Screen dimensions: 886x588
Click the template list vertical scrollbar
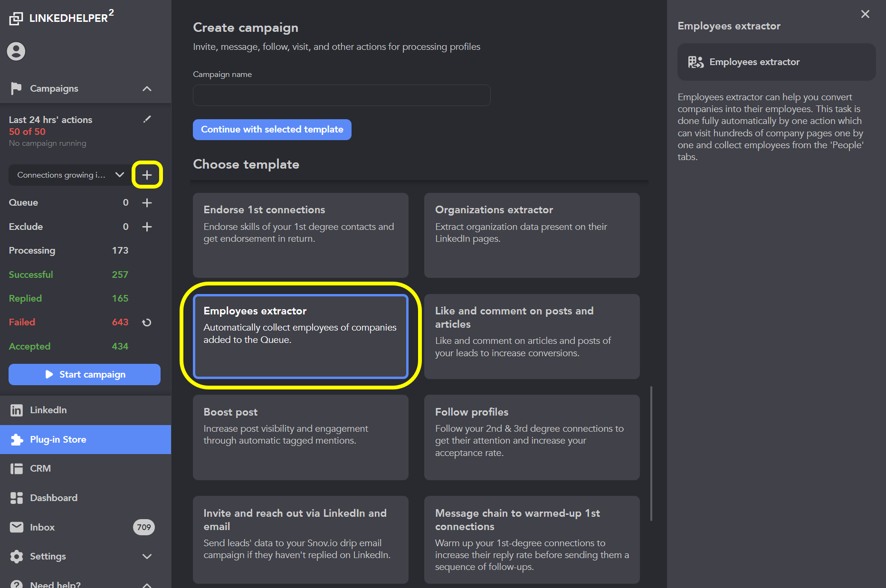pyautogui.click(x=651, y=453)
